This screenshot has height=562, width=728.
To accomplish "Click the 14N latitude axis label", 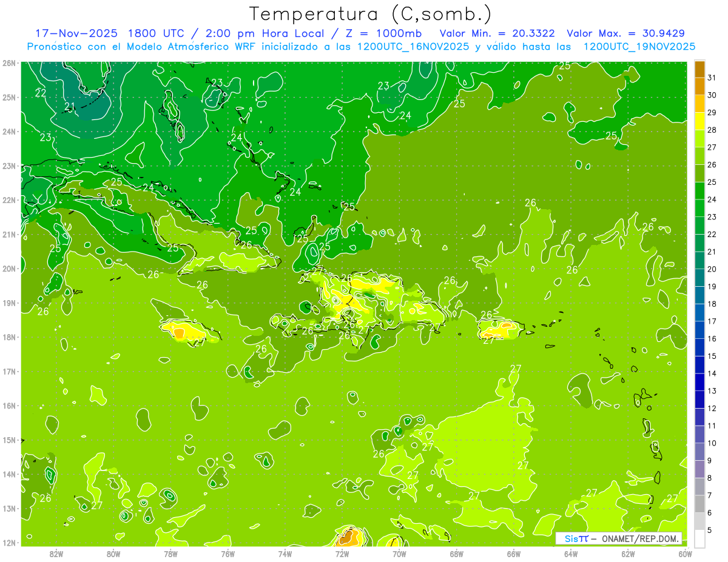I will (9, 474).
